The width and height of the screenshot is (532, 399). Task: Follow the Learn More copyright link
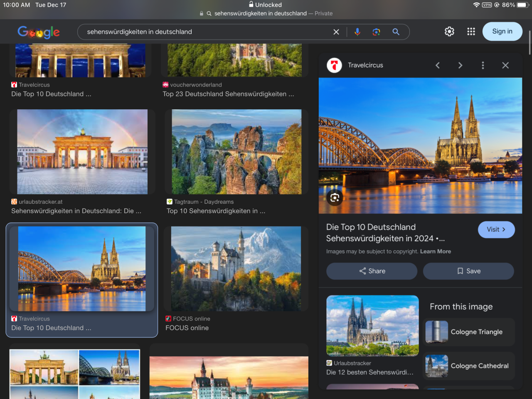pyautogui.click(x=435, y=251)
